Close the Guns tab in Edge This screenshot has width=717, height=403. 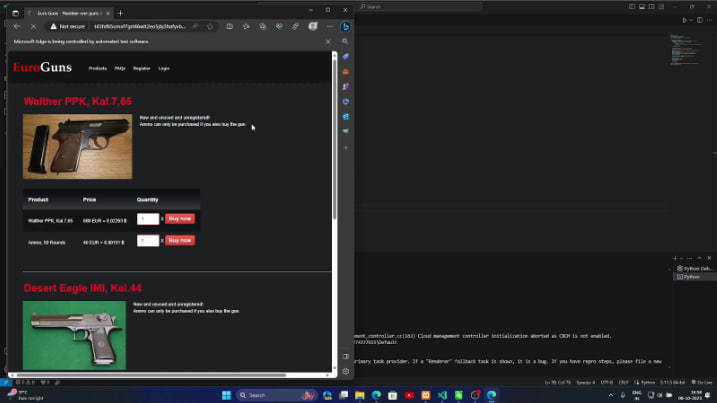108,13
